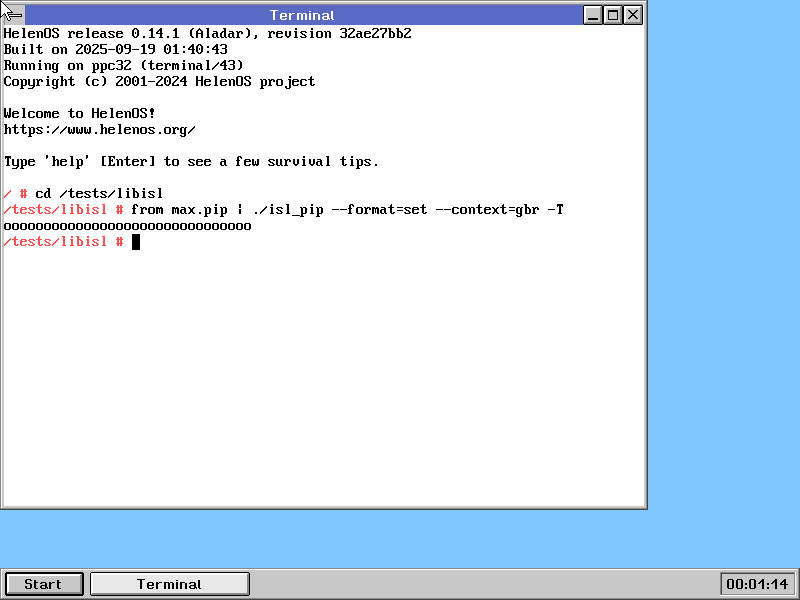Open the Terminal window system menu icon
This screenshot has height=600, width=800.
(x=13, y=15)
